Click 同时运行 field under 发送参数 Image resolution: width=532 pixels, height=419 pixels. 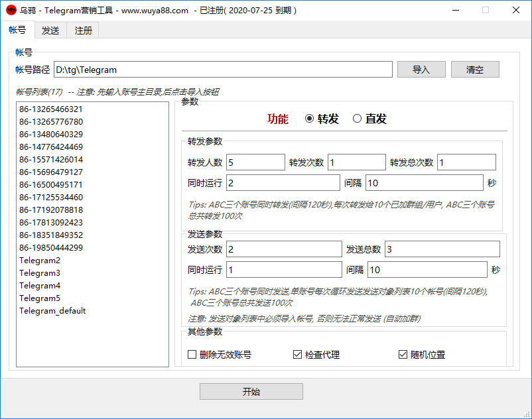point(284,270)
